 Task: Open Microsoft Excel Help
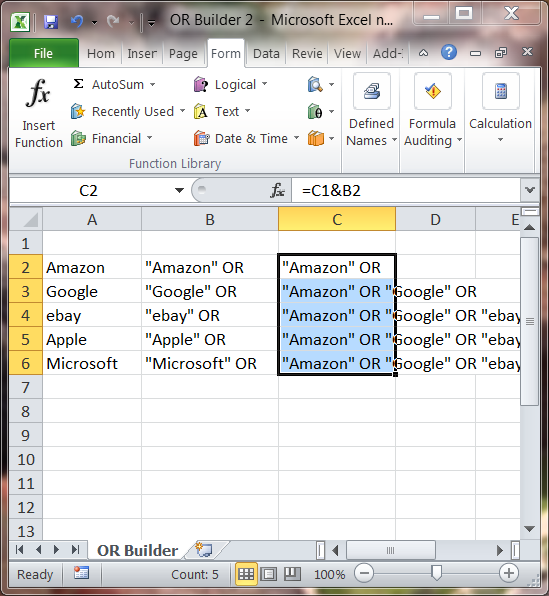click(x=449, y=52)
